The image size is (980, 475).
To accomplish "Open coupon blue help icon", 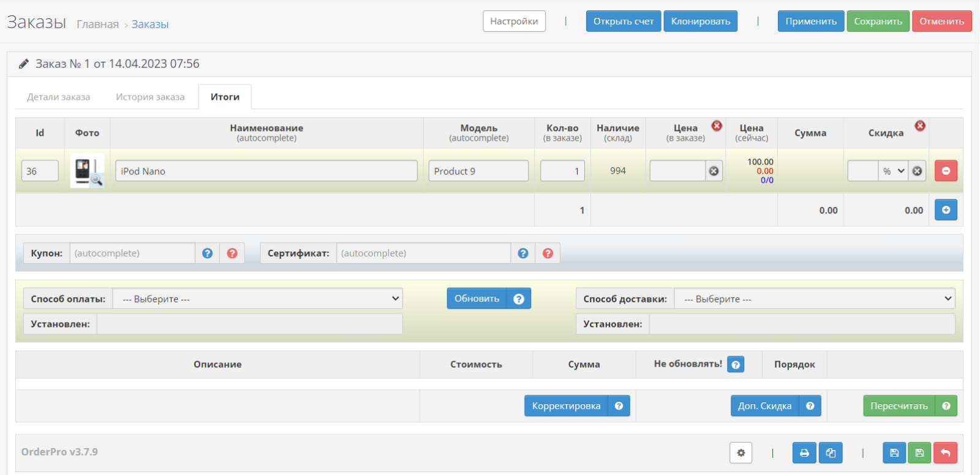I will [x=207, y=253].
